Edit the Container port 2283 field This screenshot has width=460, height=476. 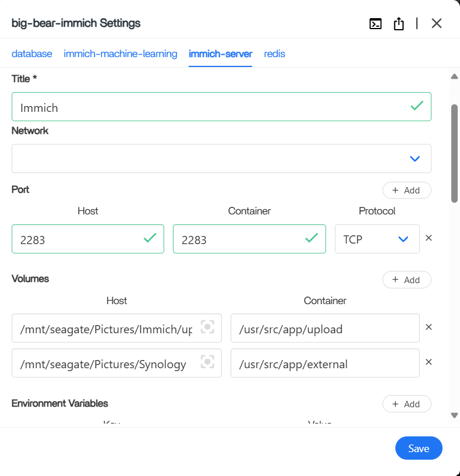point(249,239)
